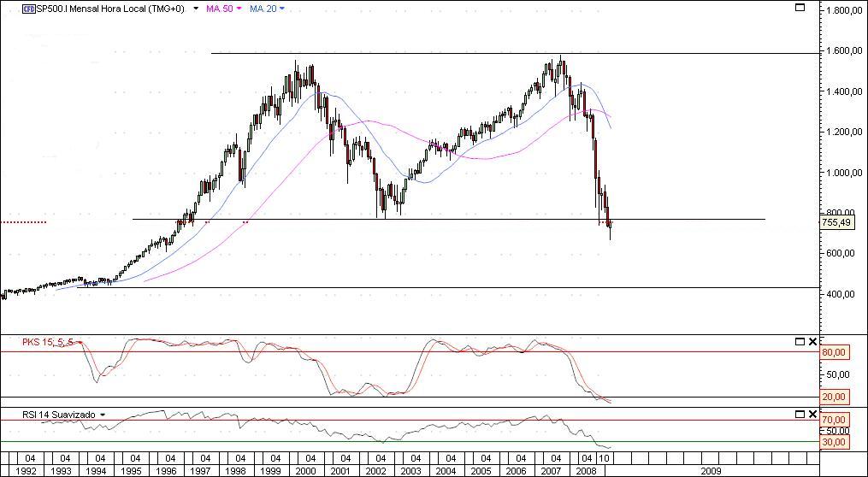Click the 2008 year on time axis
The height and width of the screenshot is (477, 868).
pos(586,470)
